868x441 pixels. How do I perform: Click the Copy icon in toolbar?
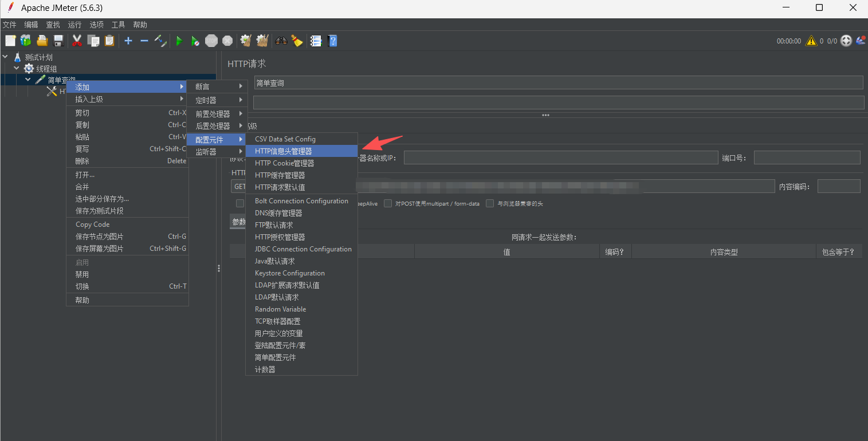click(x=93, y=41)
